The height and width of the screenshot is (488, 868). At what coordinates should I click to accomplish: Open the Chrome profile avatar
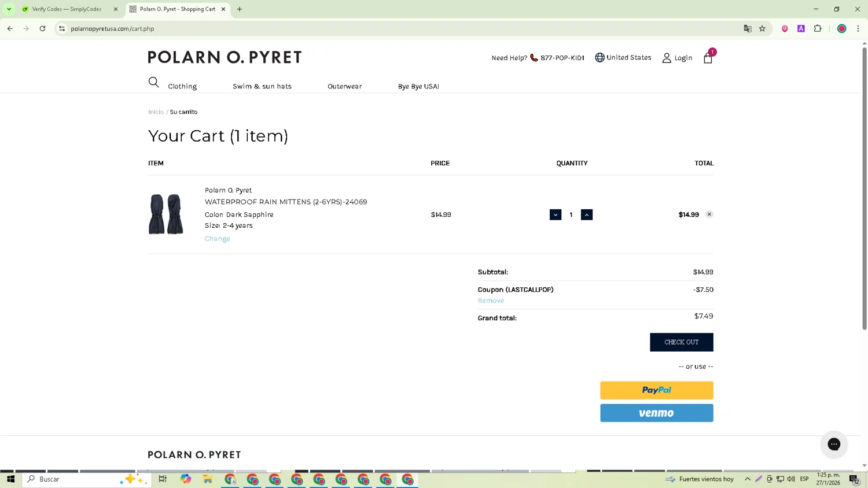click(842, 28)
